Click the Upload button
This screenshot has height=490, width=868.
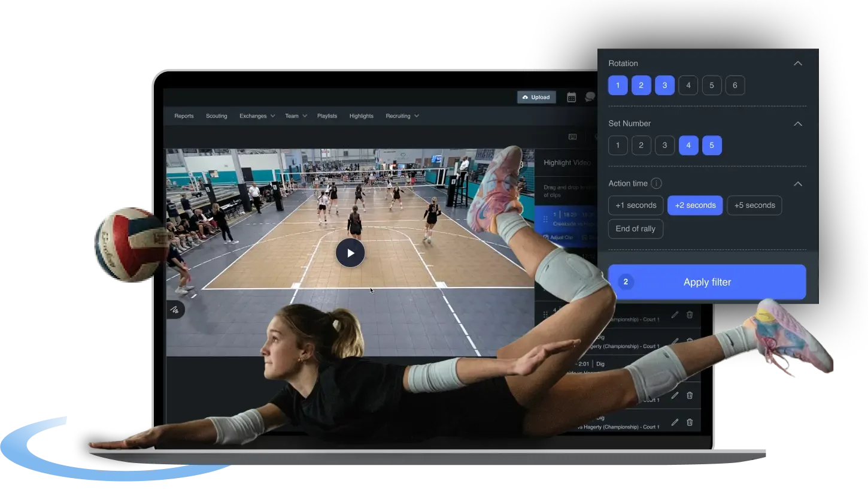[536, 96]
